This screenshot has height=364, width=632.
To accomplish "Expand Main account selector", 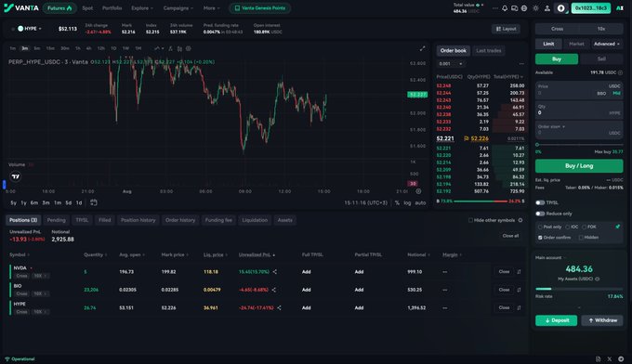I will coord(550,258).
